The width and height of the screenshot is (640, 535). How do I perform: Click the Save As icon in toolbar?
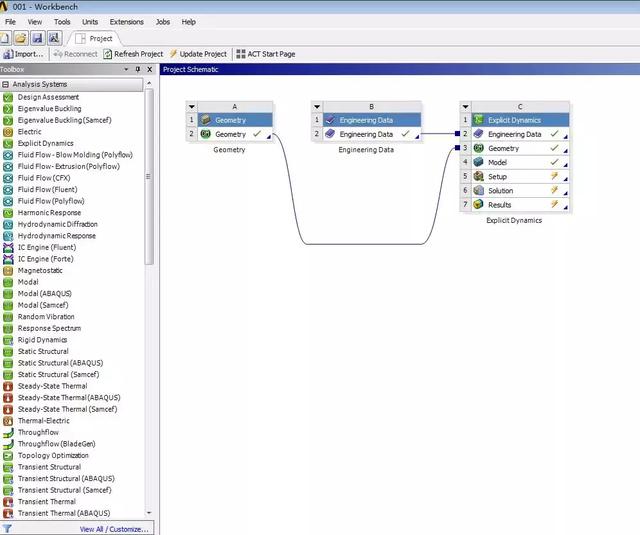click(54, 38)
